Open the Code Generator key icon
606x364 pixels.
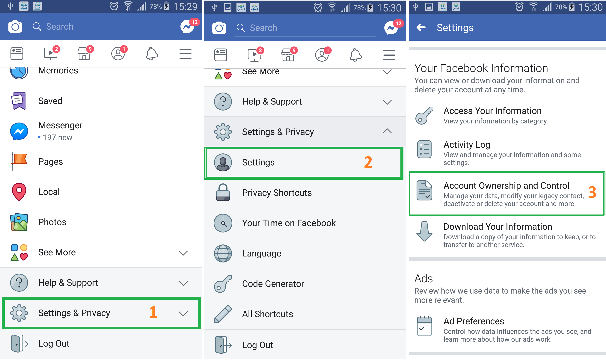pos(223,284)
